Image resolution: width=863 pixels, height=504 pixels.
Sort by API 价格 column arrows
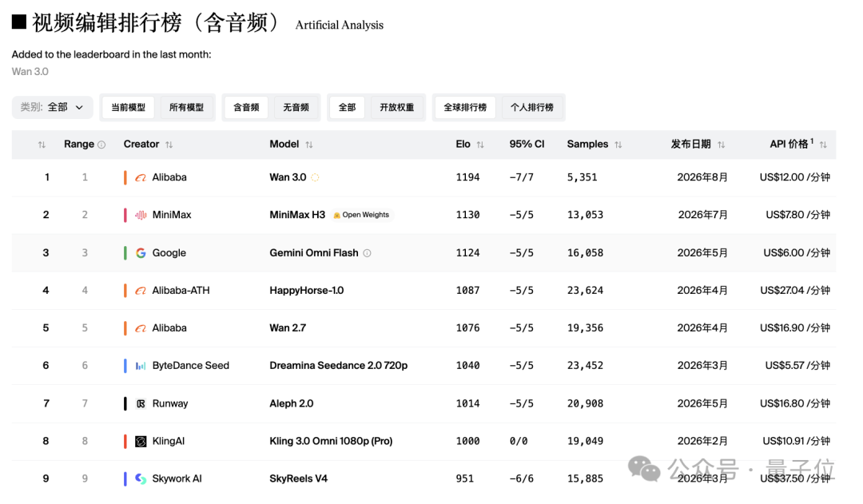[x=823, y=145]
